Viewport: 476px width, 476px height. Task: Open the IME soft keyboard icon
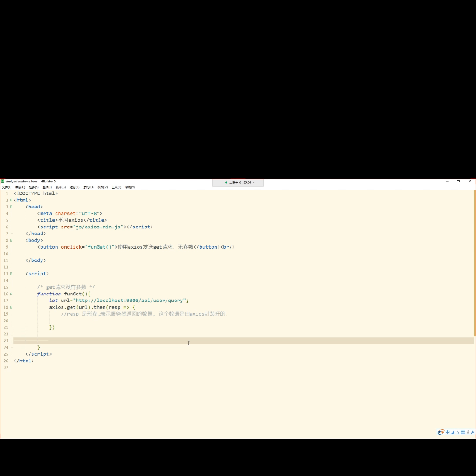pos(463,432)
